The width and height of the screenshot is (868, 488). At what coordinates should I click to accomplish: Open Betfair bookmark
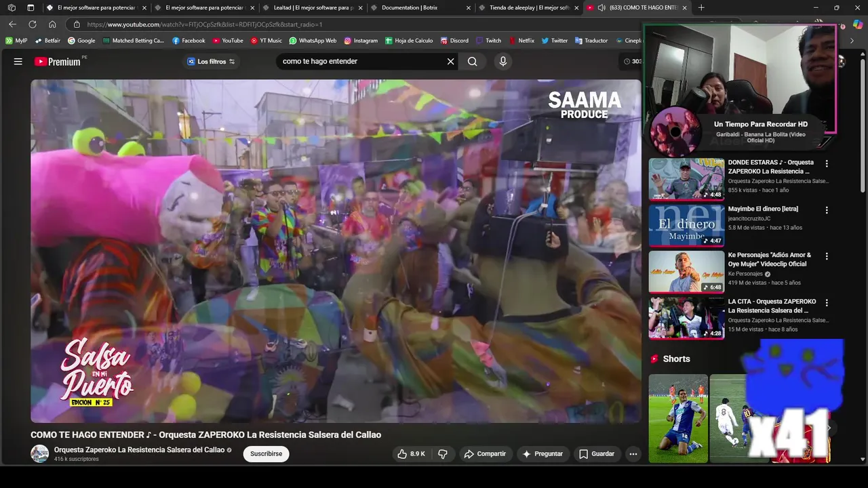point(47,41)
